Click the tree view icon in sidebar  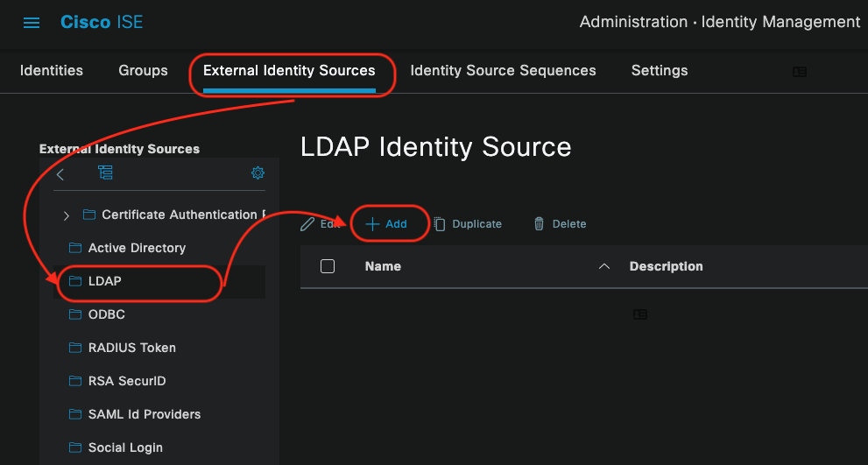(105, 173)
